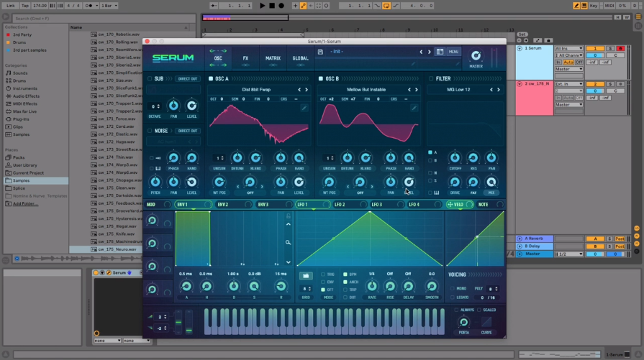Click the Sub oscillator Level knob

tap(191, 106)
